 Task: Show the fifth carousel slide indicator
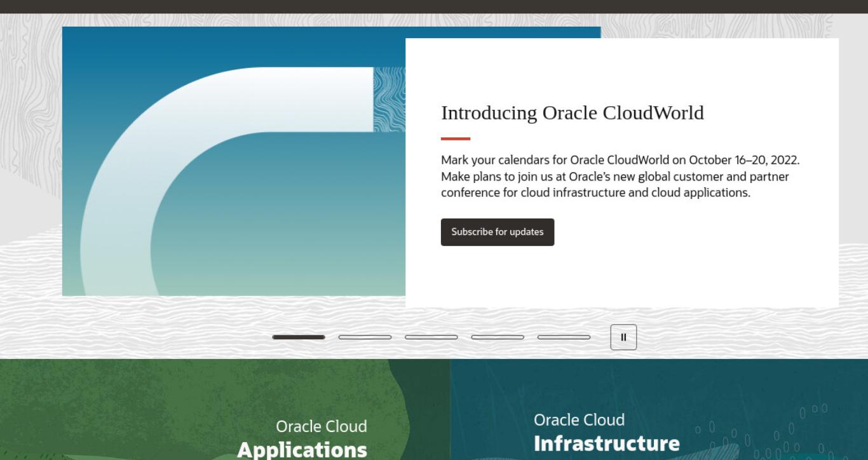point(564,337)
